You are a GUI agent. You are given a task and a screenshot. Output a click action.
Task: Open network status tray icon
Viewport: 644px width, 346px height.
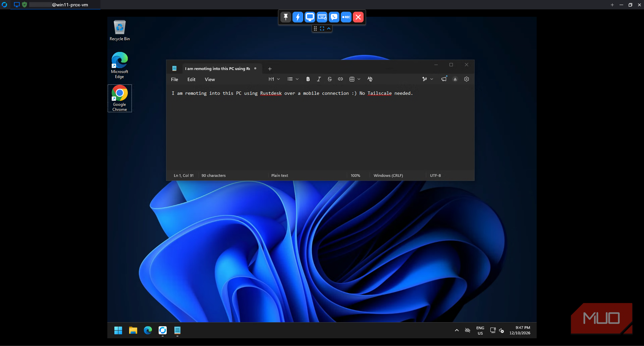point(493,331)
